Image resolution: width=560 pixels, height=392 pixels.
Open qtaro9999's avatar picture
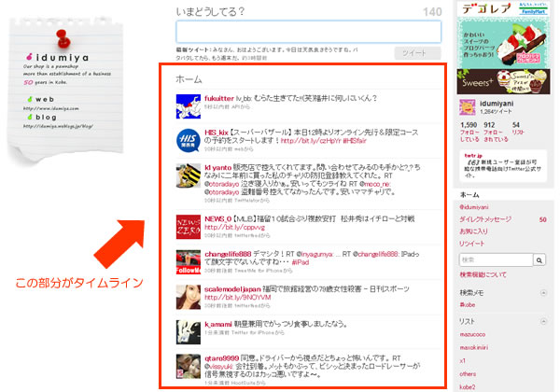(x=189, y=366)
